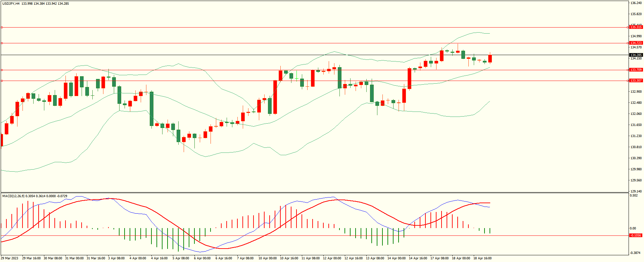
Task: Grab the left handle of 133.709 line
Action: [x=2, y=70]
